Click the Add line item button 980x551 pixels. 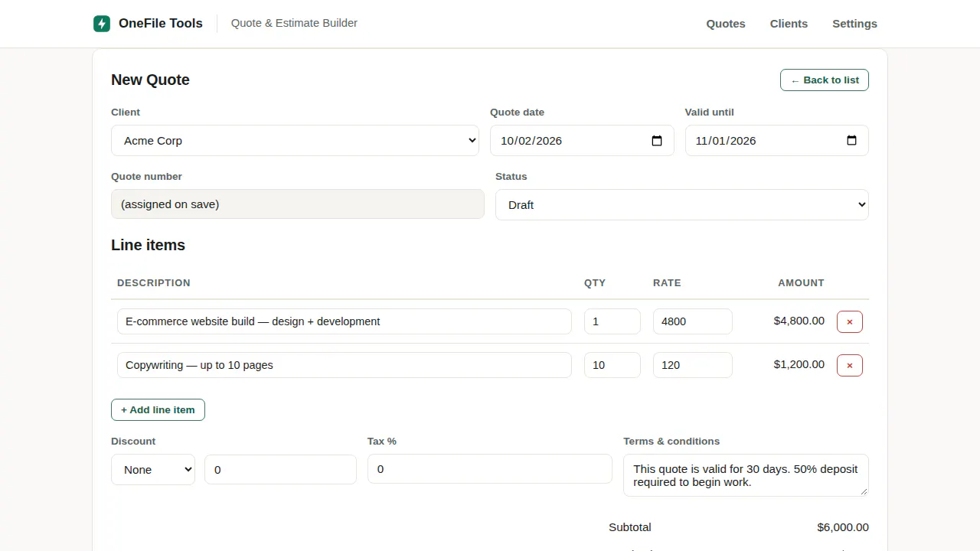coord(158,409)
